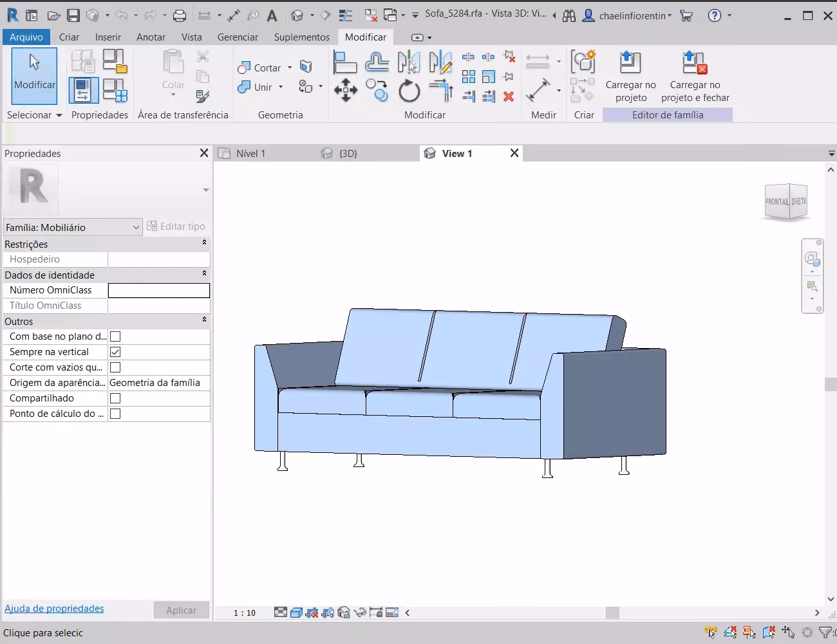Viewport: 837px width, 644px height.
Task: Open binoculars search icon in title bar
Action: [569, 15]
